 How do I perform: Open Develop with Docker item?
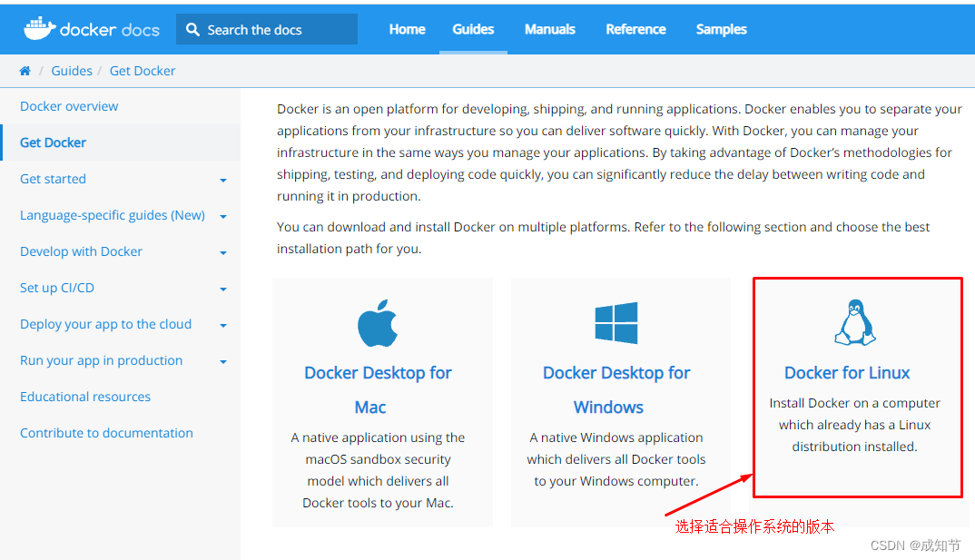(81, 251)
